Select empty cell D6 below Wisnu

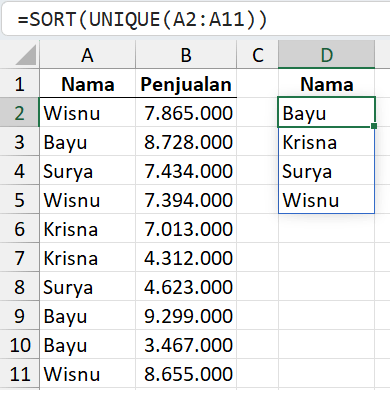coord(326,228)
